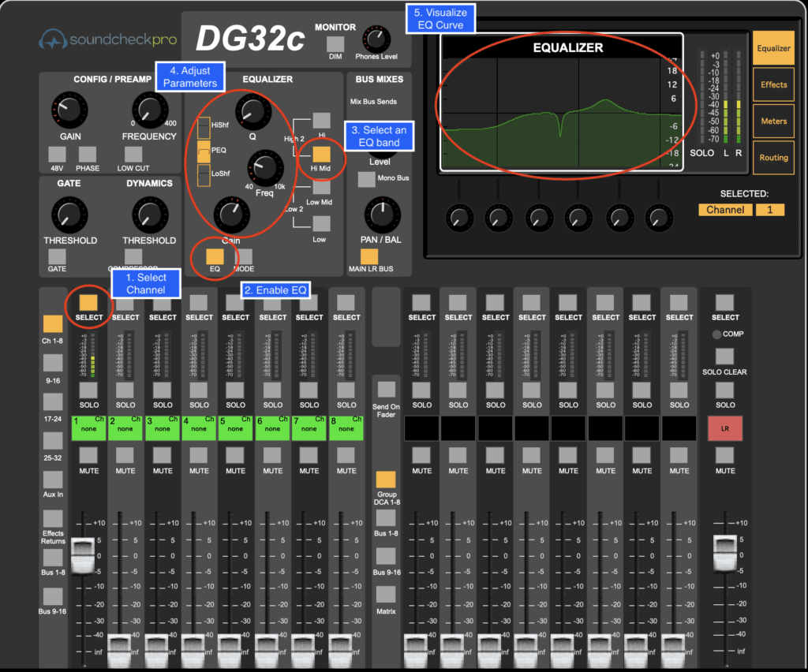Click the SELECTED Channel label
This screenshot has height=672, width=808.
point(725,210)
